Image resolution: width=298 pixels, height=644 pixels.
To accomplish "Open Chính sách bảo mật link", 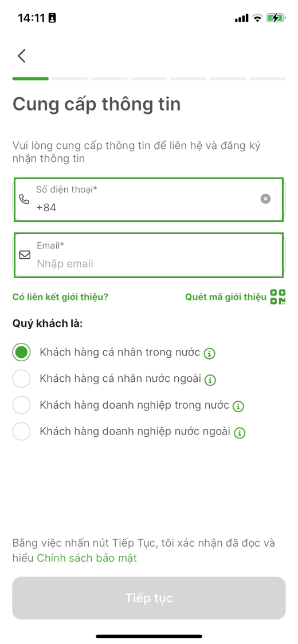I will coord(87,558).
